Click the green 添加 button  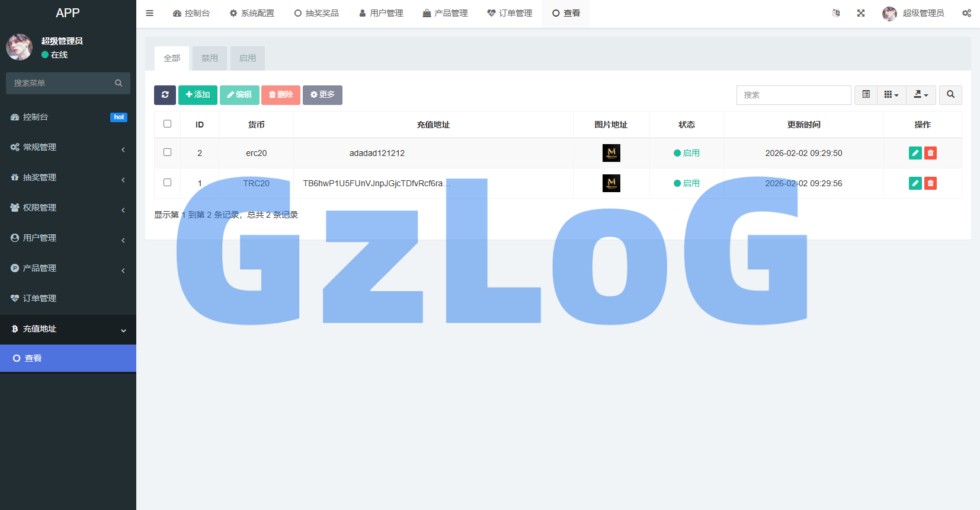tap(198, 95)
